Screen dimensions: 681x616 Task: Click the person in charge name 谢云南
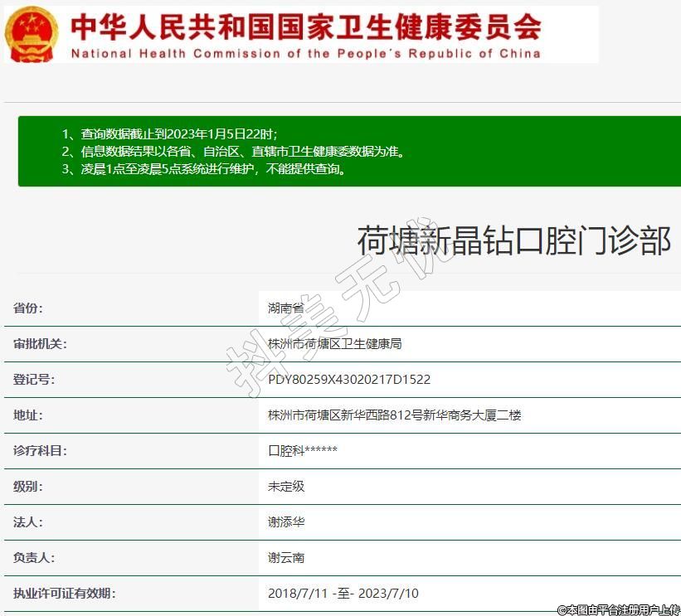coord(286,558)
